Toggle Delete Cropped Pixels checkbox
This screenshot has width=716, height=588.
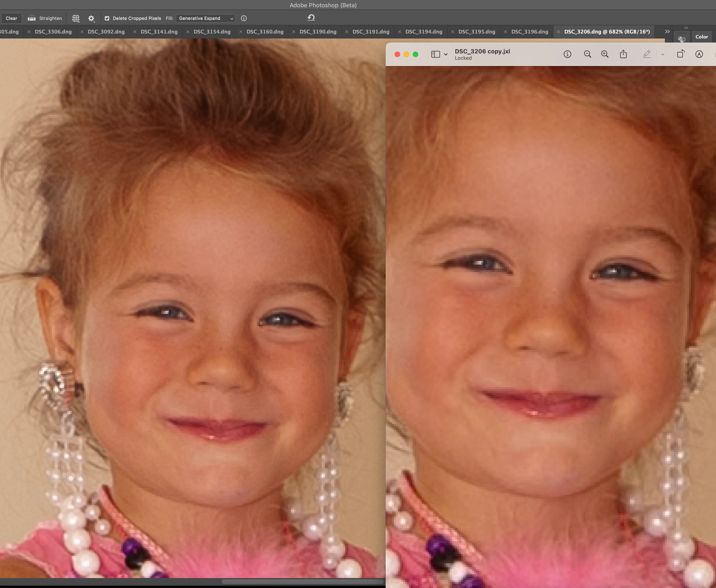[x=107, y=18]
